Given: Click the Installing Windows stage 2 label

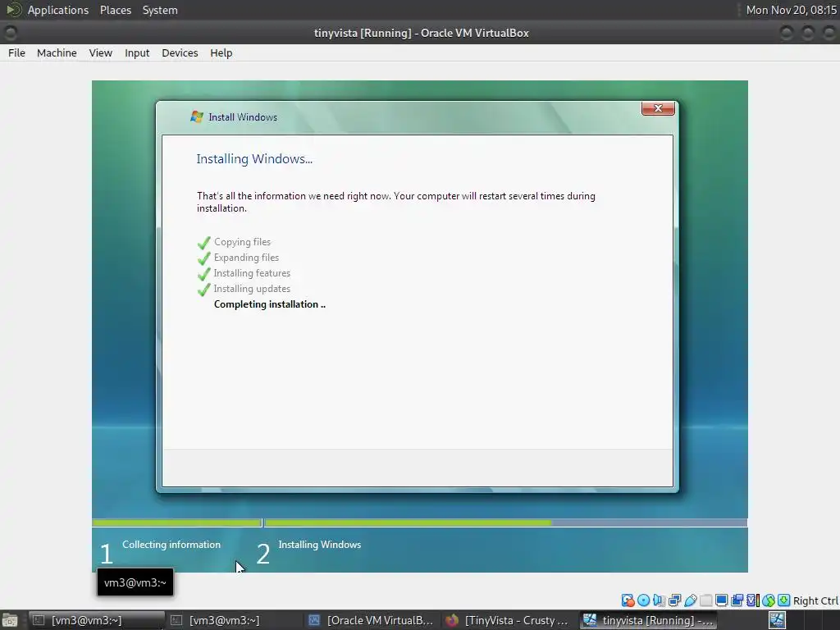Looking at the screenshot, I should pyautogui.click(x=320, y=545).
